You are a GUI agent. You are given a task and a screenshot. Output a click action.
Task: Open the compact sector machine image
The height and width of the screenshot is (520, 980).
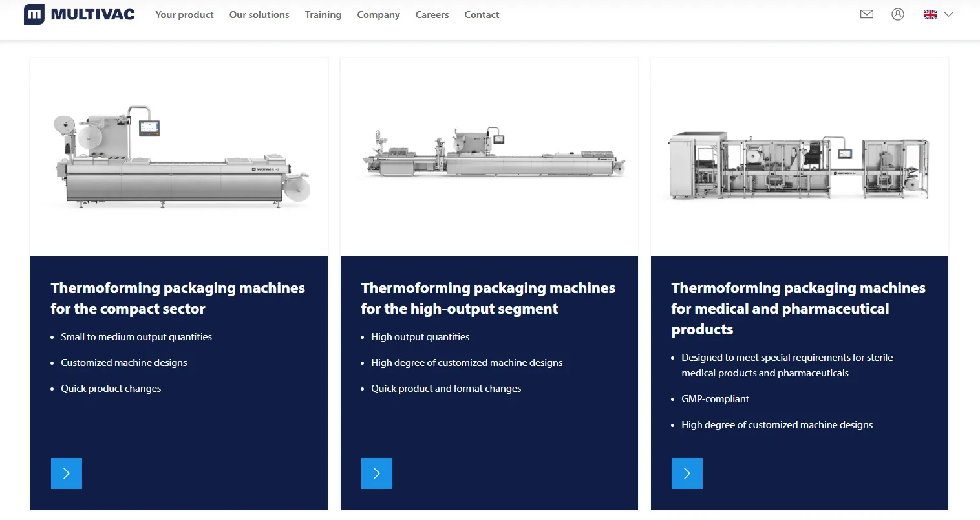pyautogui.click(x=179, y=157)
